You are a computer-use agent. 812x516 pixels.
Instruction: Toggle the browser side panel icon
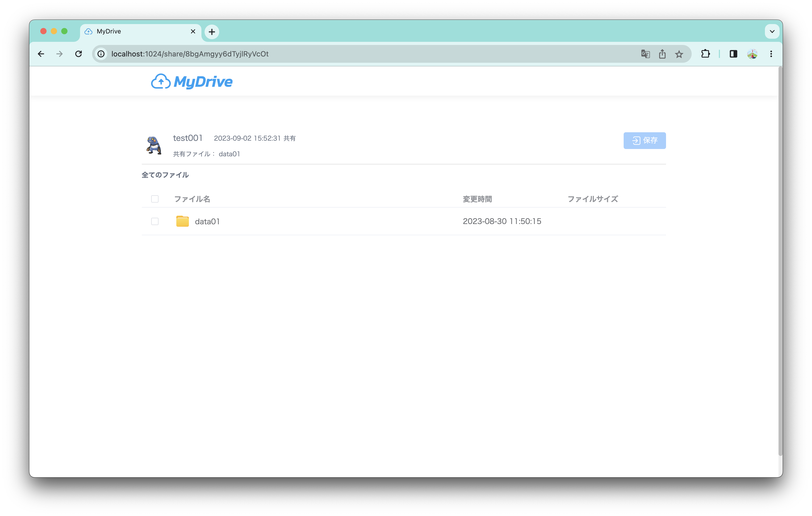click(734, 54)
